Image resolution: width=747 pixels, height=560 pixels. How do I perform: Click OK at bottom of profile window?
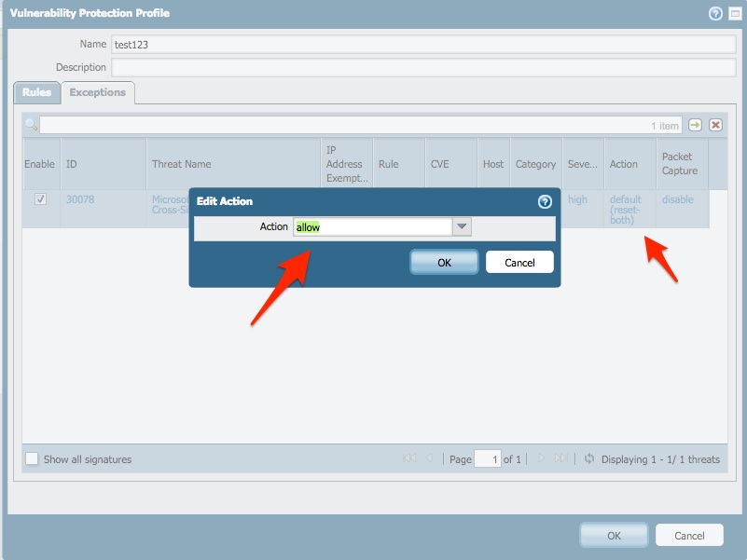614,536
